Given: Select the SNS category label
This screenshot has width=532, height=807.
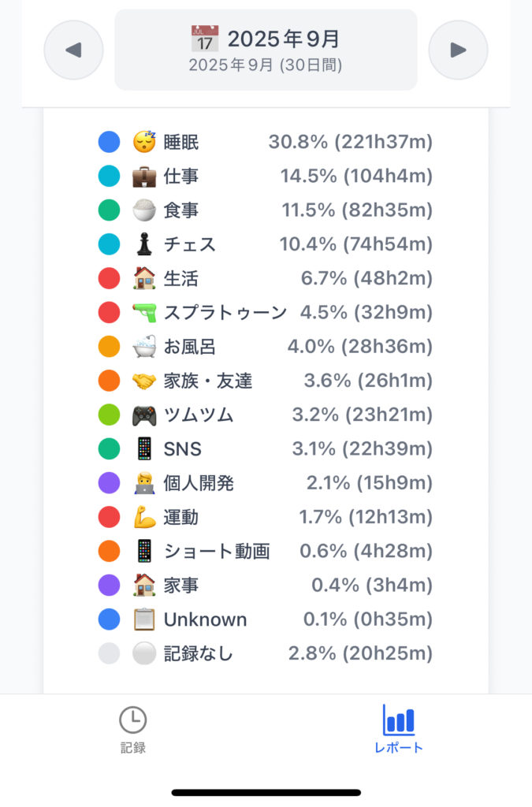Looking at the screenshot, I should pos(183,449).
